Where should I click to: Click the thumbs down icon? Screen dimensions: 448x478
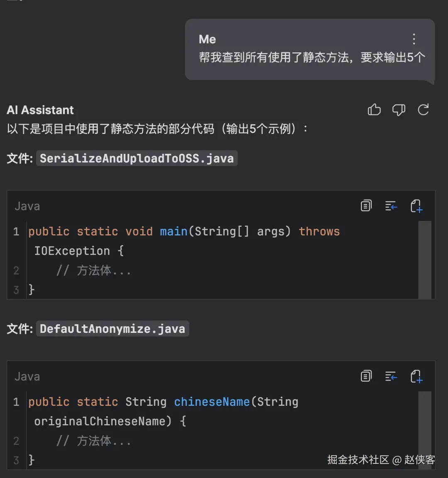(x=399, y=110)
